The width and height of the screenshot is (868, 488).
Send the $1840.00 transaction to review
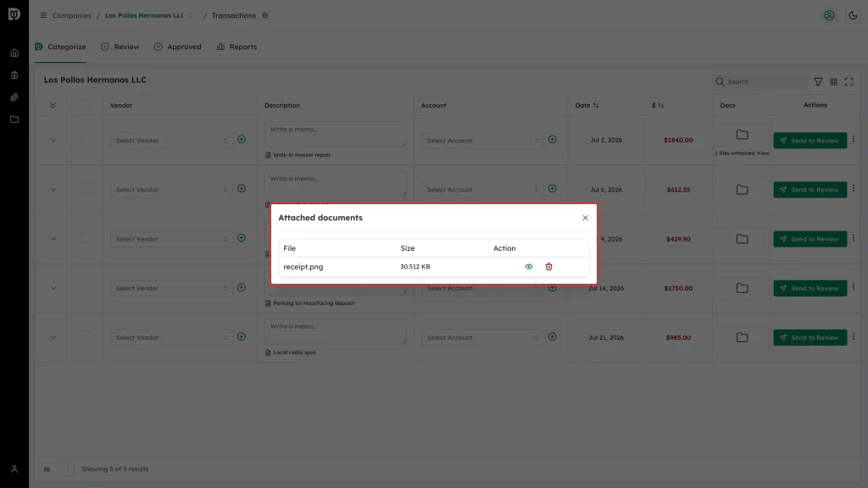click(810, 141)
